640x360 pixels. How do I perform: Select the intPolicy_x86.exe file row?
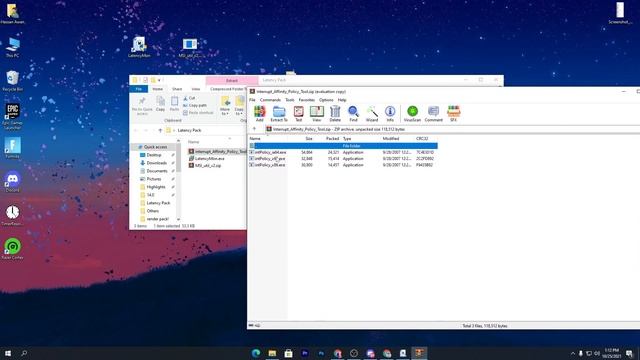pyautogui.click(x=343, y=165)
